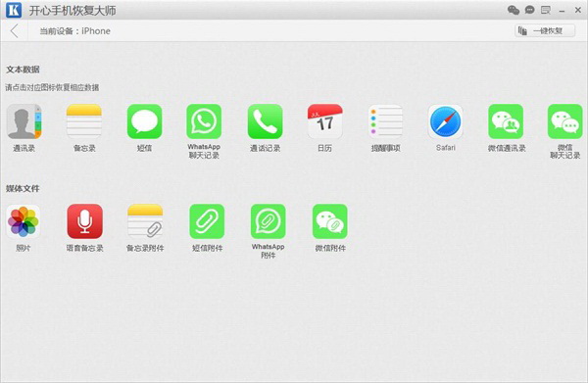Select the 短信附件 message attachment icon

[207, 221]
